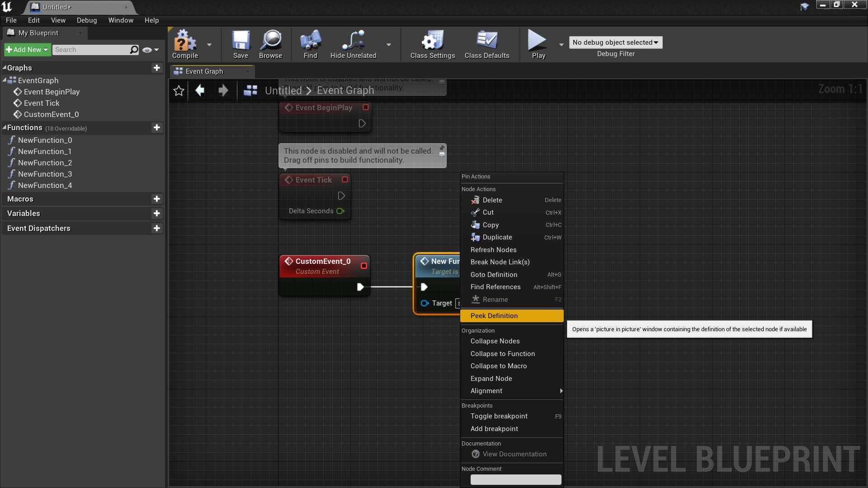Viewport: 868px width, 488px height.
Task: Add a new function using the Functions plus icon
Action: (157, 128)
